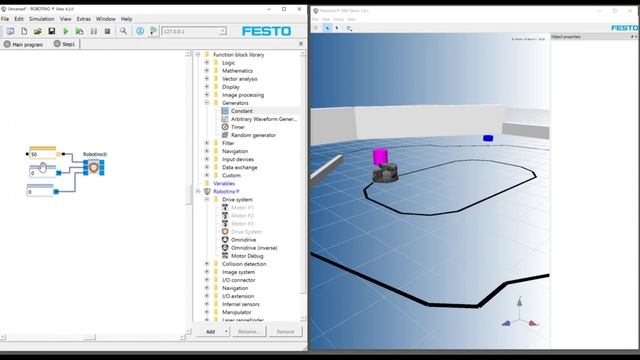The image size is (640, 360).
Task: Expand the Collision detection folder
Action: (x=207, y=264)
